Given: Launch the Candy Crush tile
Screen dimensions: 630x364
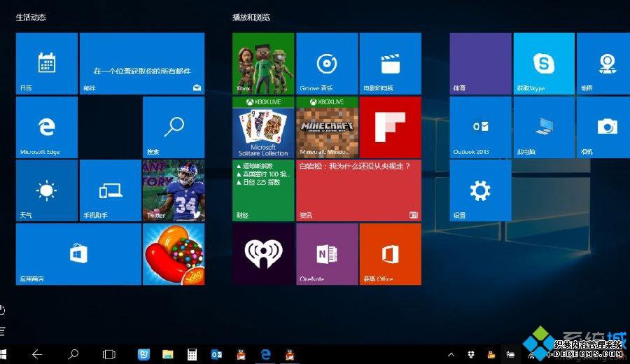Looking at the screenshot, I should coord(174,254).
